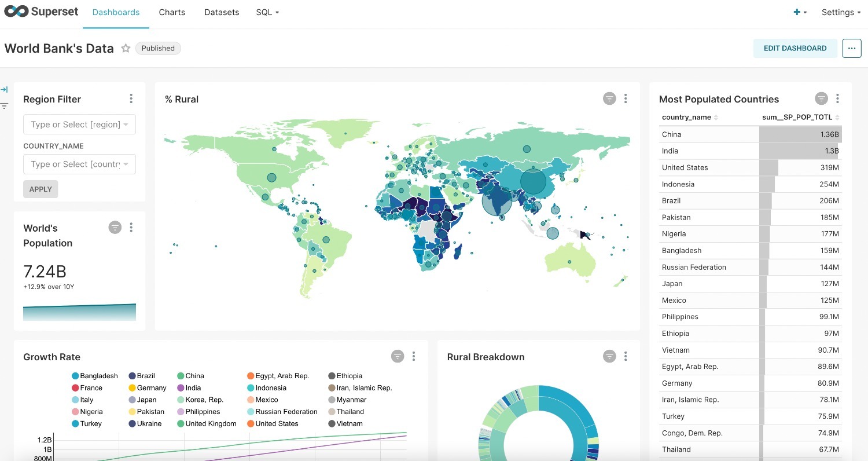Click the large bubble over China on map

(533, 181)
